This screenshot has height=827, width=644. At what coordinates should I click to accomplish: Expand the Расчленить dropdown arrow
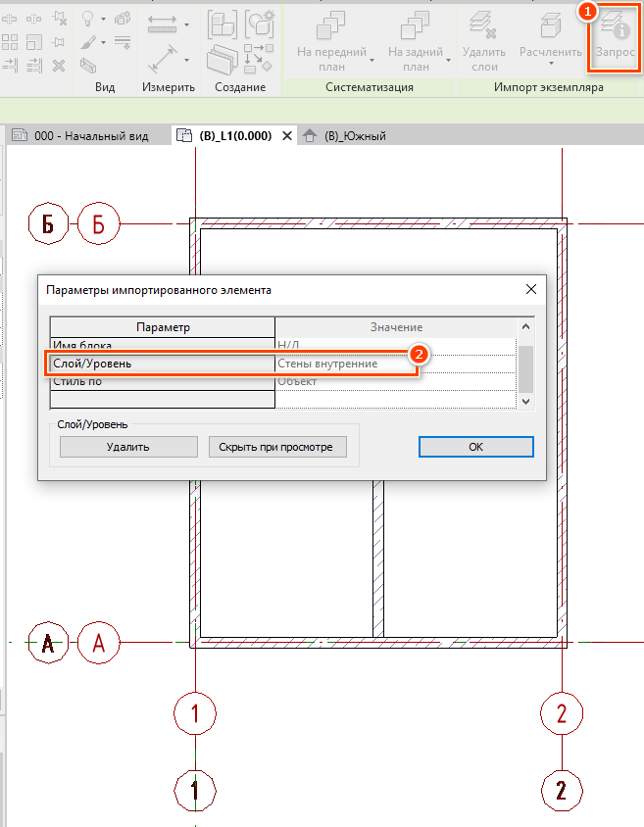(551, 64)
